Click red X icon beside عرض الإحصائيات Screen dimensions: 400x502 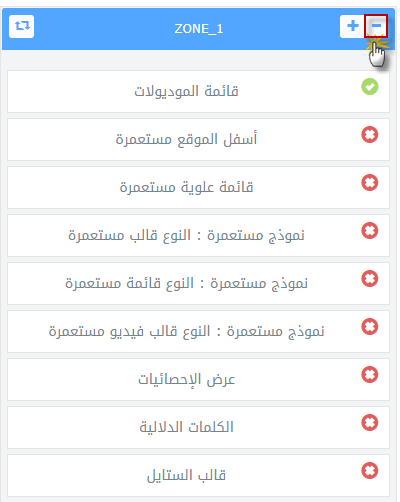pos(370,375)
